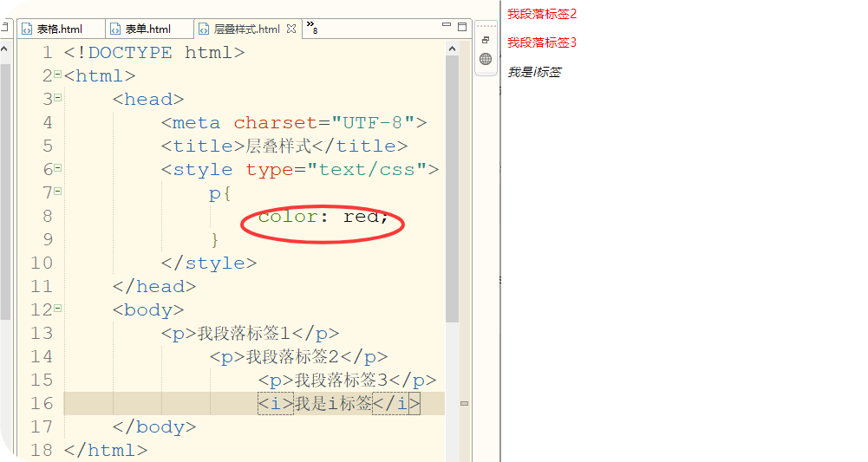
Task: Click the left panel scroll up arrow
Action: [4, 49]
